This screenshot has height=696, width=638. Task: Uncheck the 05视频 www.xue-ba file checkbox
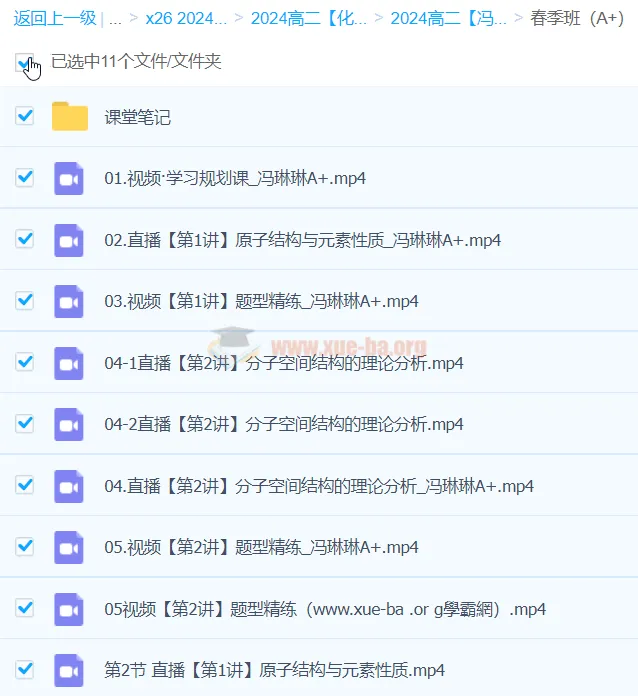tap(25, 608)
